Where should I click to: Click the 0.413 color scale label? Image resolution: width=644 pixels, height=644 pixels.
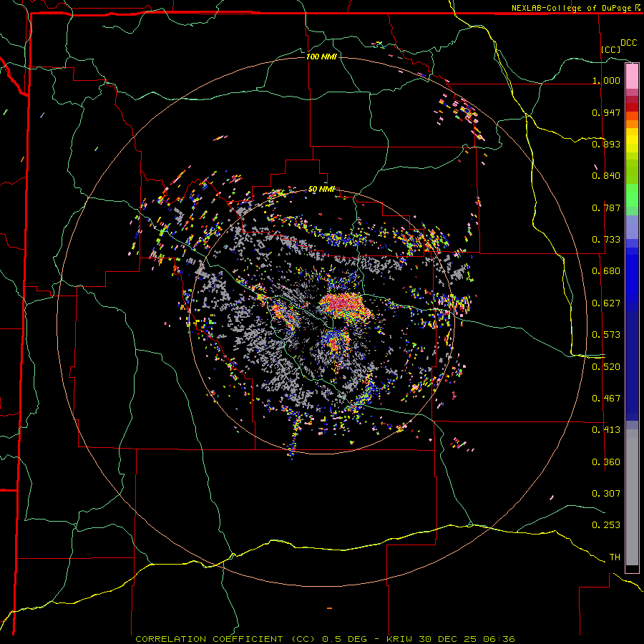pyautogui.click(x=606, y=430)
